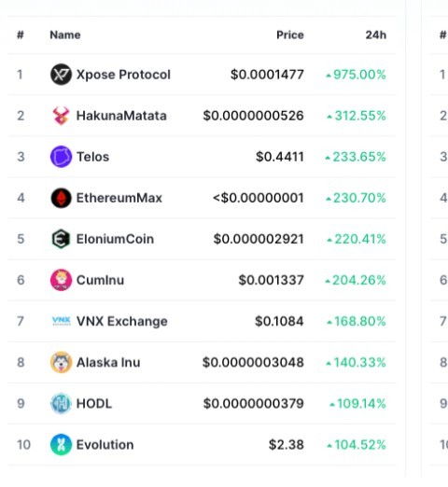Select the Alaska Inu husky icon
Screen dimensions: 448x487
click(x=61, y=362)
